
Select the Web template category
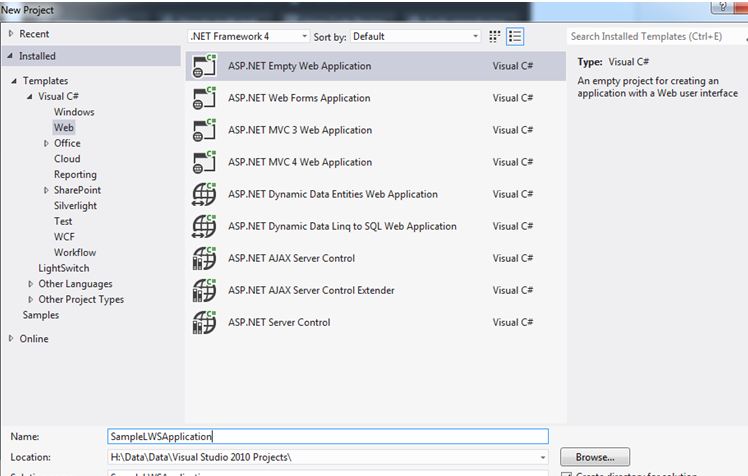point(63,127)
